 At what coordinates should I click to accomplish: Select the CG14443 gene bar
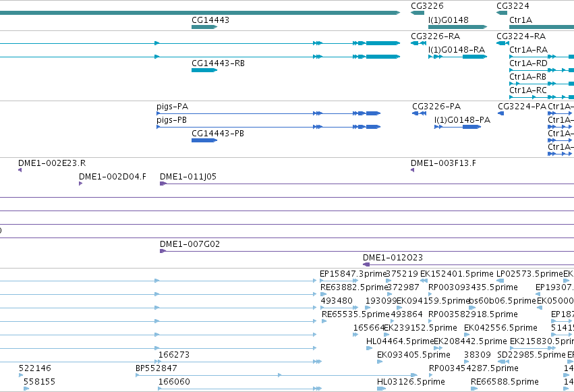click(204, 27)
